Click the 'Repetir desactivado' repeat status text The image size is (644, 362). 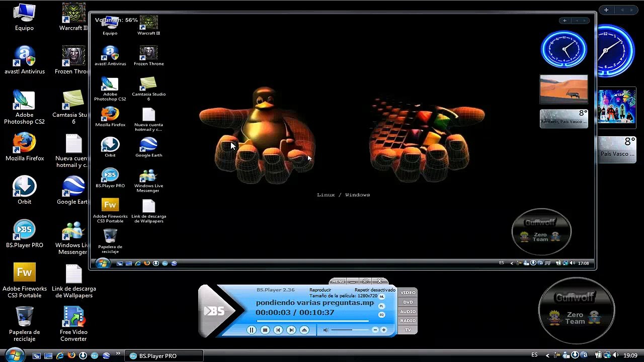pyautogui.click(x=375, y=290)
